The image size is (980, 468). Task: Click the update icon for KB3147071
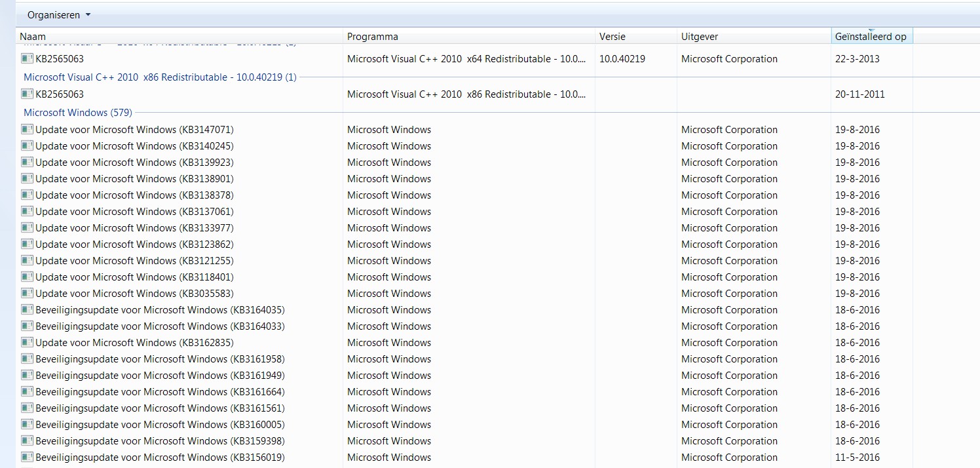28,129
